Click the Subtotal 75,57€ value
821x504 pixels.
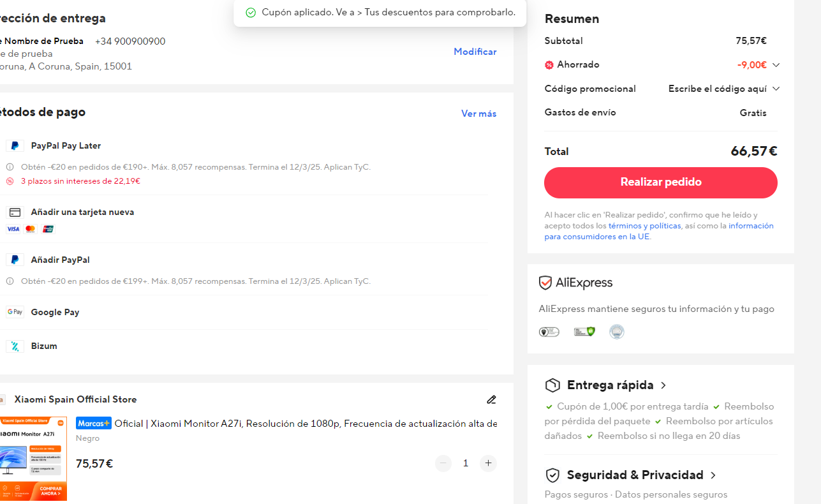(x=751, y=41)
